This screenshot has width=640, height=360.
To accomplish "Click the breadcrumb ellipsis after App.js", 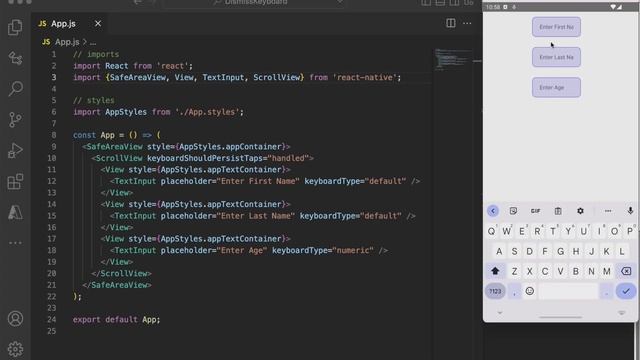I will tap(93, 42).
